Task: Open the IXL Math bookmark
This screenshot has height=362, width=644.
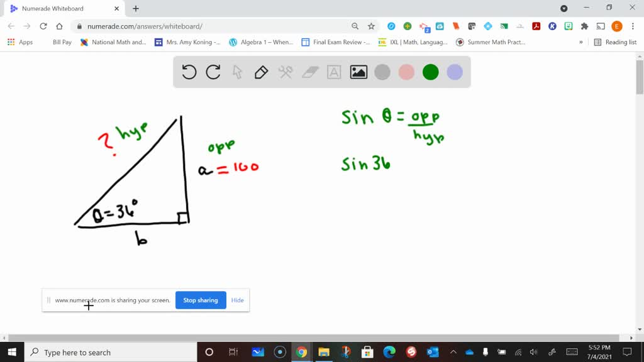Action: click(x=413, y=42)
